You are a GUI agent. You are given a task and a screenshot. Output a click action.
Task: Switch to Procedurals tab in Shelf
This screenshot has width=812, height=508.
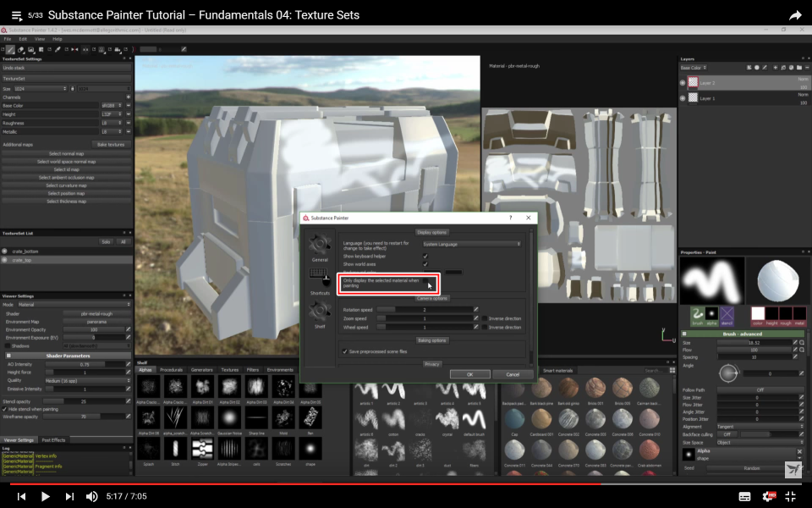[171, 370]
